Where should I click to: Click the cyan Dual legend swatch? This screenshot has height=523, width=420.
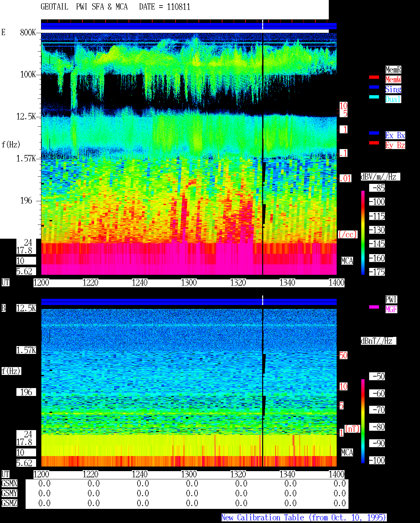pyautogui.click(x=374, y=97)
